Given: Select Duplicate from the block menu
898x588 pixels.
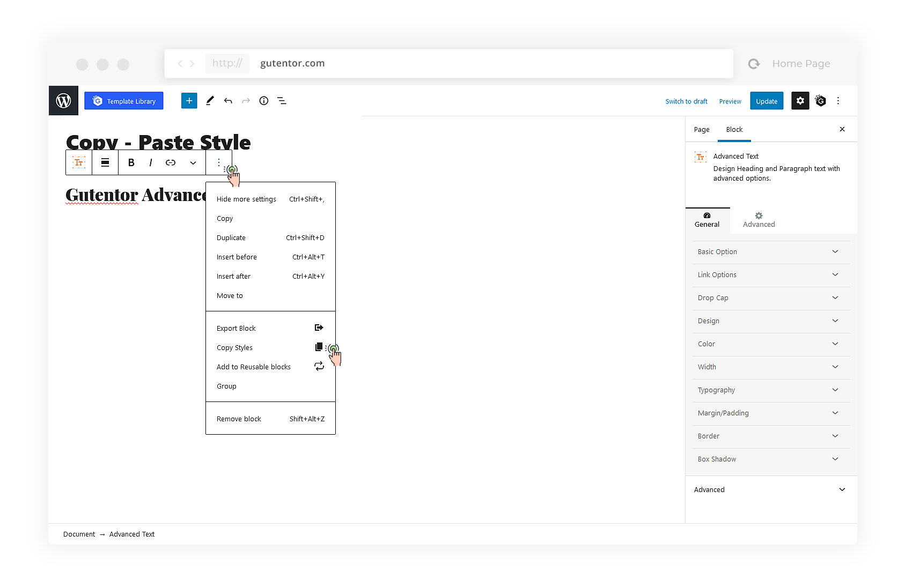Looking at the screenshot, I should click(270, 237).
